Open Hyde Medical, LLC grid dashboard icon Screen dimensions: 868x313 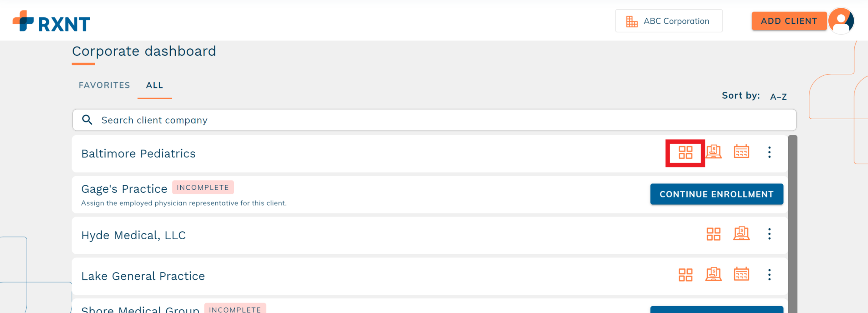(713, 234)
